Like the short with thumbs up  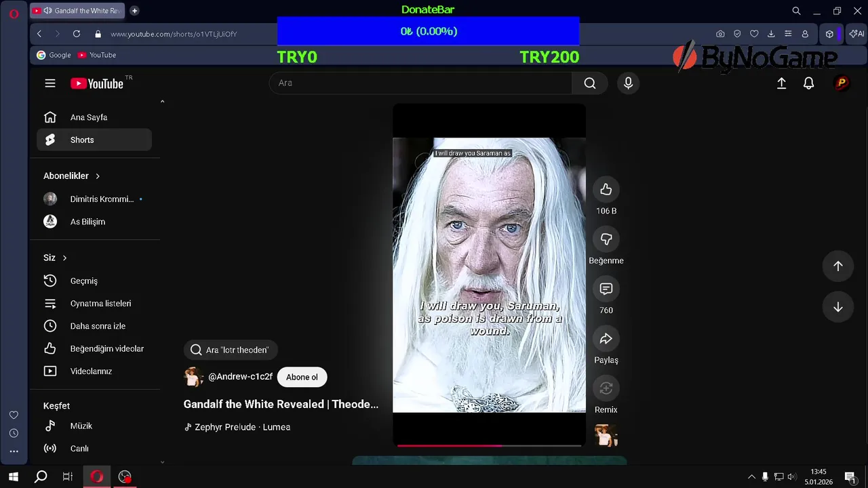606,190
